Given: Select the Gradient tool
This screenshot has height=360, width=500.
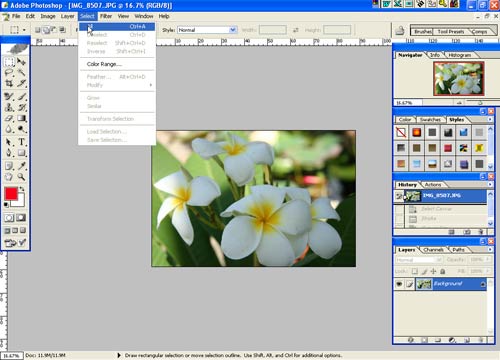Looking at the screenshot, I should (22, 118).
